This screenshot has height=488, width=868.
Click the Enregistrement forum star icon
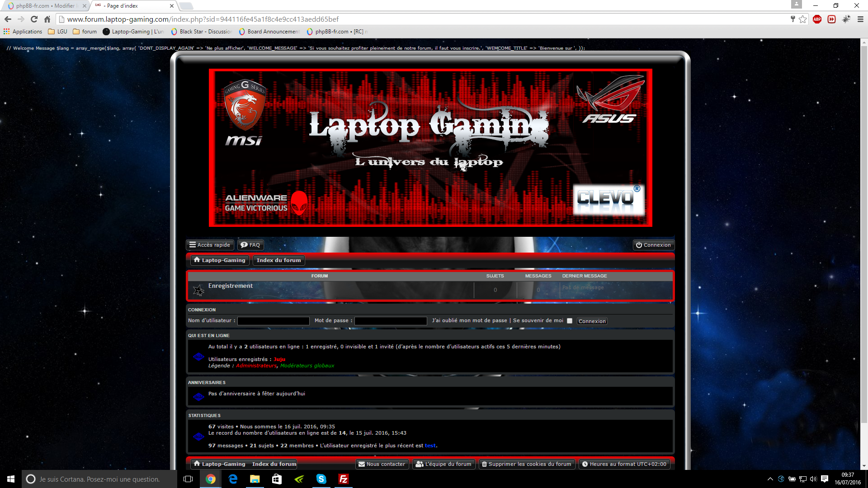click(x=198, y=290)
